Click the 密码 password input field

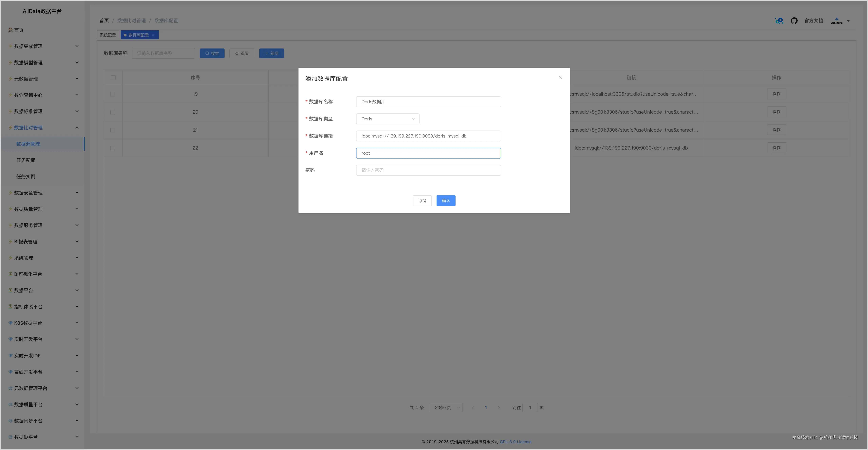point(428,170)
